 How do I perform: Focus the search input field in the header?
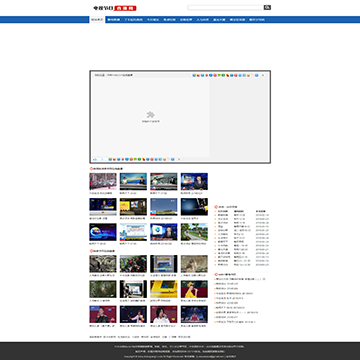click(x=226, y=7)
